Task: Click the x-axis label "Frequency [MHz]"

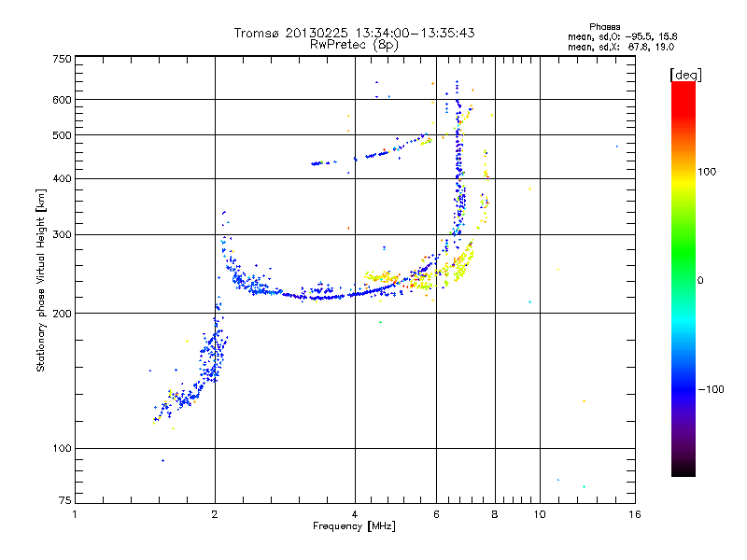Action: (x=354, y=526)
